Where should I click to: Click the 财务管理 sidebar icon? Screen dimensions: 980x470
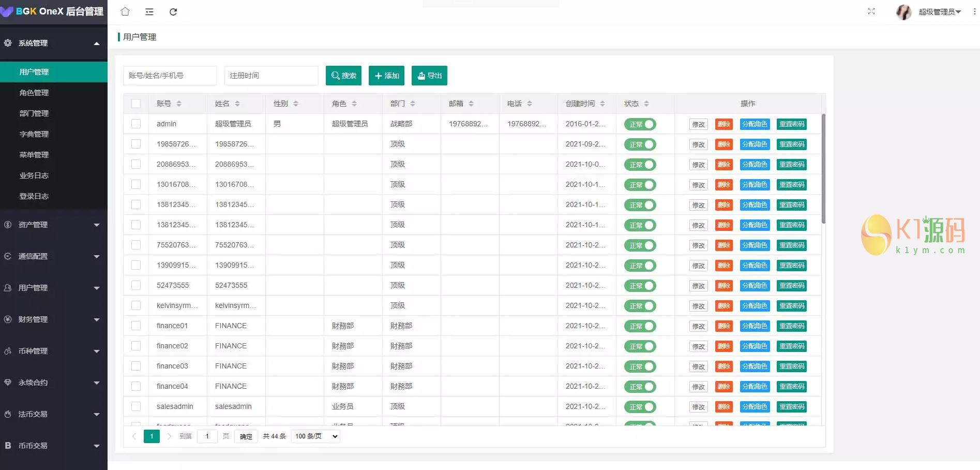click(7, 319)
